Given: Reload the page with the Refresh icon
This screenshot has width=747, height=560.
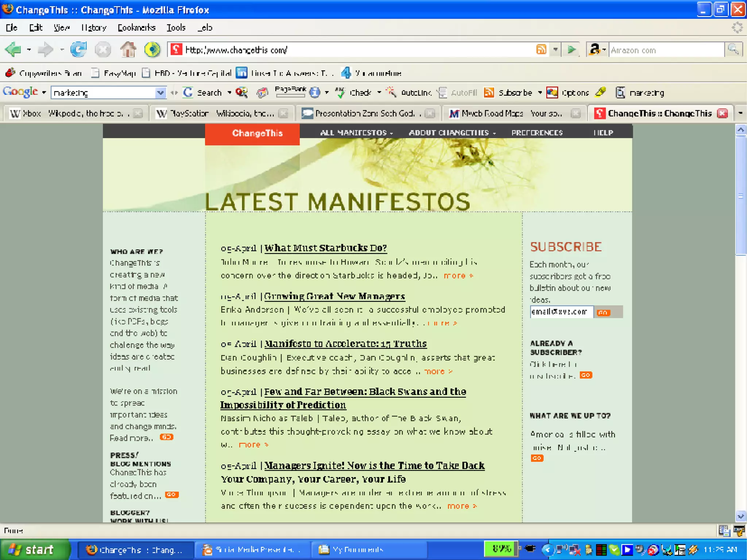Looking at the screenshot, I should point(78,49).
